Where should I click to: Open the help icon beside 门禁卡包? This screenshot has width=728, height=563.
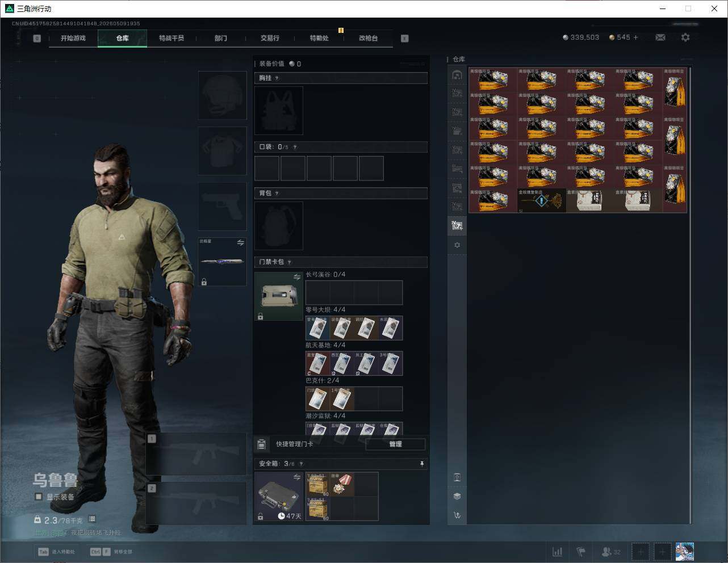(290, 262)
